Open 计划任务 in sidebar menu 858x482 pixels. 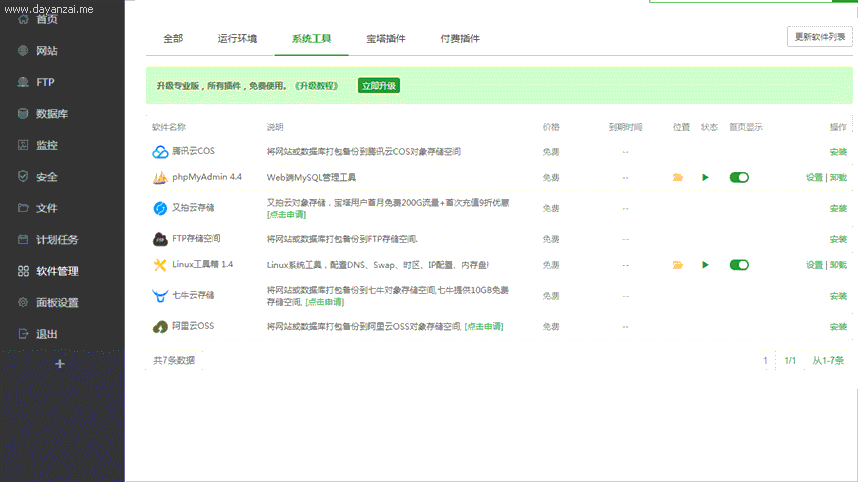pyautogui.click(x=57, y=240)
